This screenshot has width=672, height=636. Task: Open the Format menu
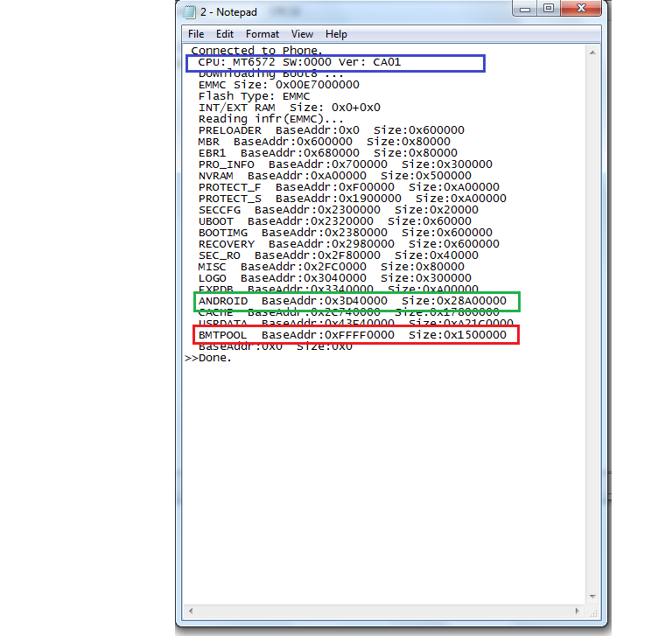[x=262, y=34]
